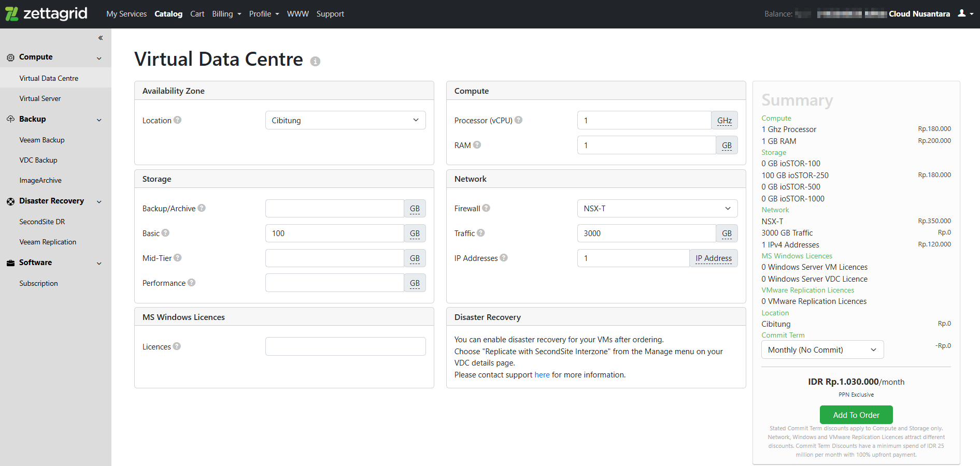This screenshot has width=980, height=466.
Task: Click the Add To Order button
Action: [856, 415]
